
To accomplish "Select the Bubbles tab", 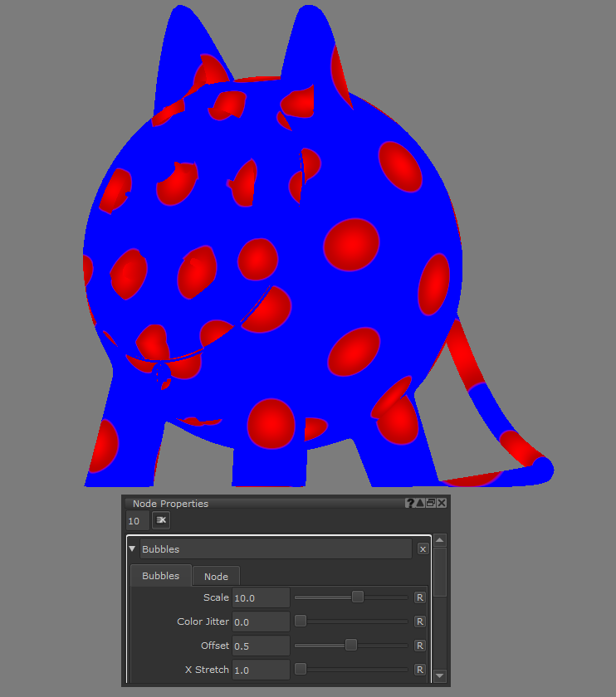I will [160, 576].
